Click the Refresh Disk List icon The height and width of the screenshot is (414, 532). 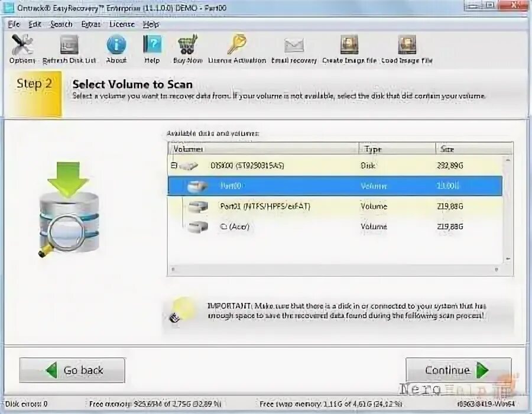tap(69, 45)
